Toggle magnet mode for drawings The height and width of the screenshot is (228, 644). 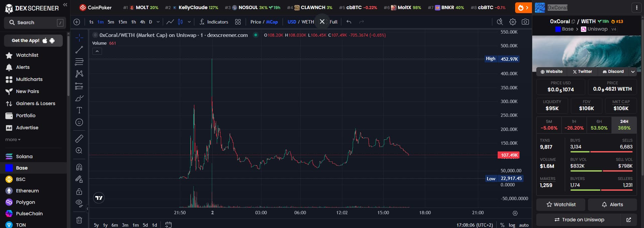[x=79, y=167]
